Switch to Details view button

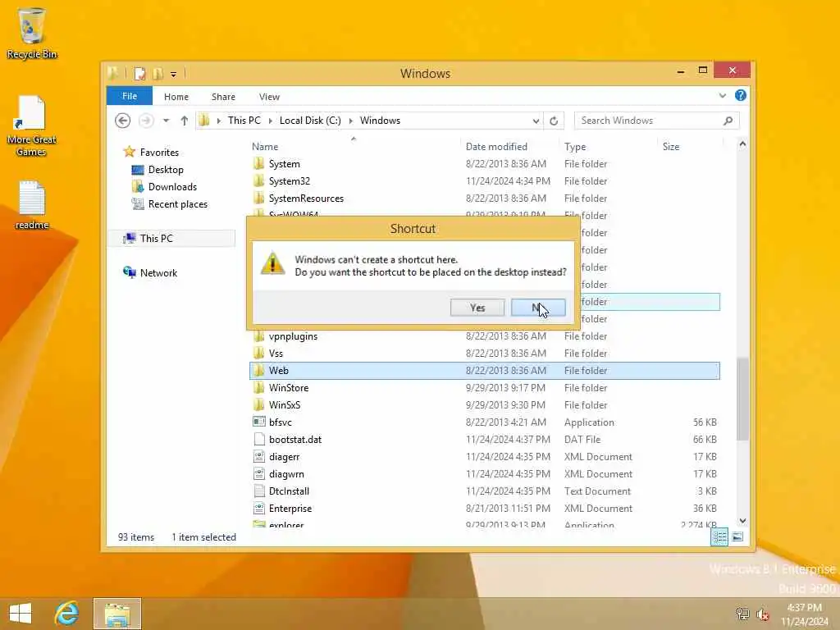[719, 536]
